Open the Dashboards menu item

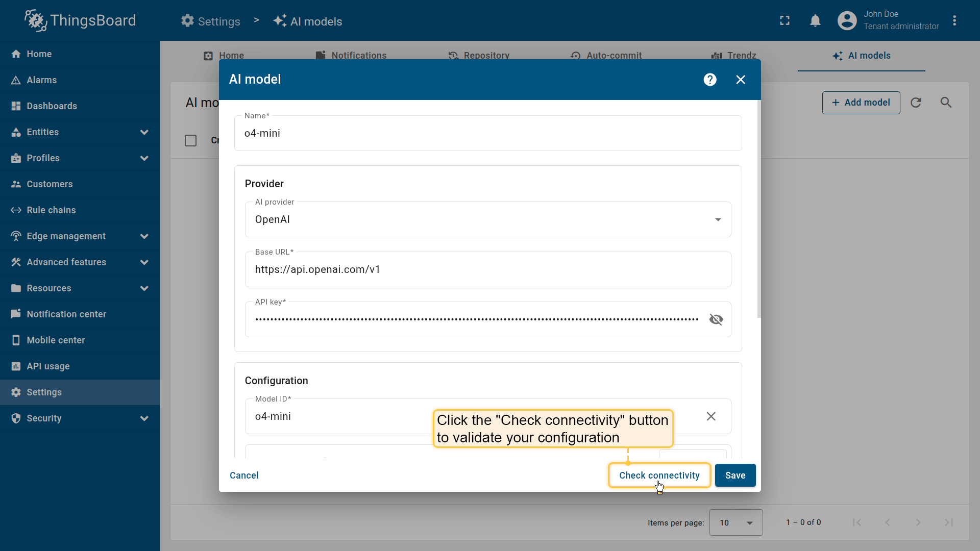[x=52, y=106]
